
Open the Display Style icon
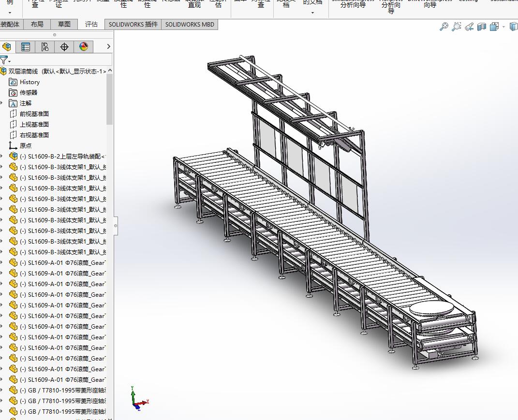[x=513, y=27]
